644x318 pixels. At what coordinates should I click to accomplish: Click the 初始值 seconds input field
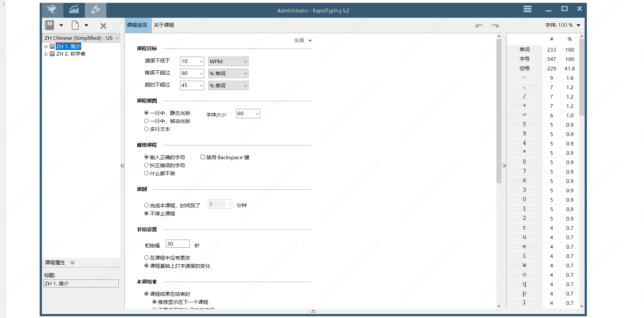pos(177,244)
